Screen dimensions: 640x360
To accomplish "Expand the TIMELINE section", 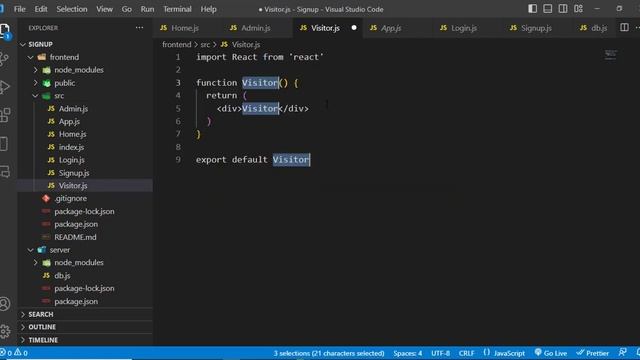I will (x=86, y=340).
